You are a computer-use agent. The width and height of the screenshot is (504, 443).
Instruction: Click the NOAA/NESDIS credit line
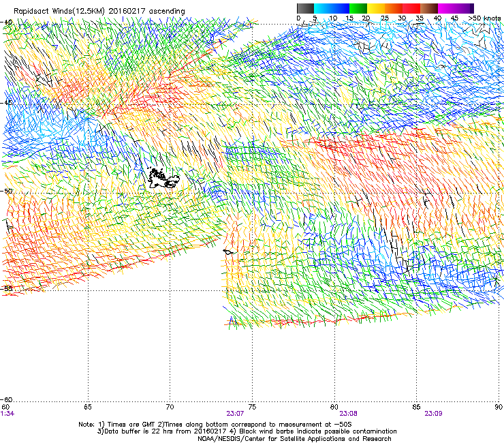pyautogui.click(x=294, y=439)
